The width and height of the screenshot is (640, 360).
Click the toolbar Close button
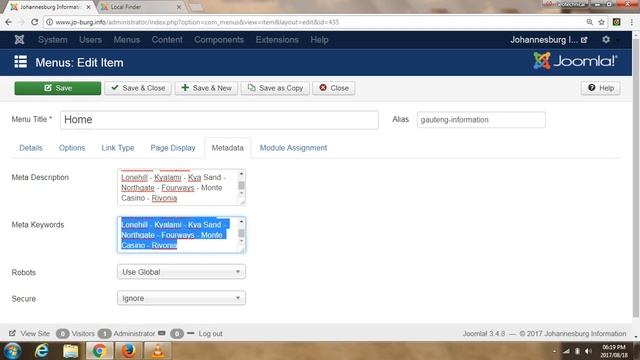(334, 88)
